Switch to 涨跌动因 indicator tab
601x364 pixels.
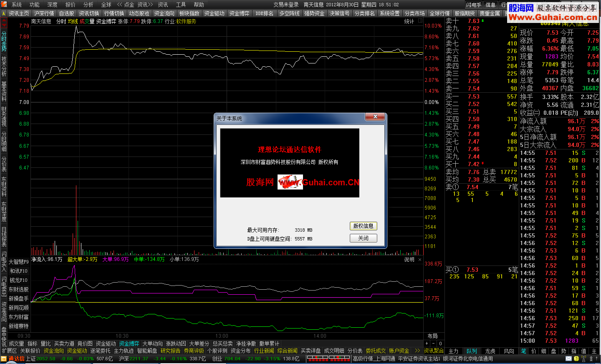(x=176, y=344)
